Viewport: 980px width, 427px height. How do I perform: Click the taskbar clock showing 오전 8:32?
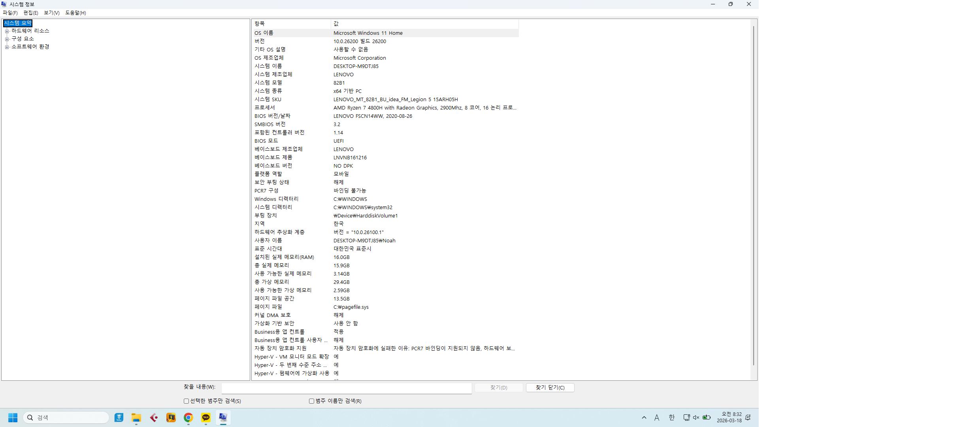tap(729, 418)
